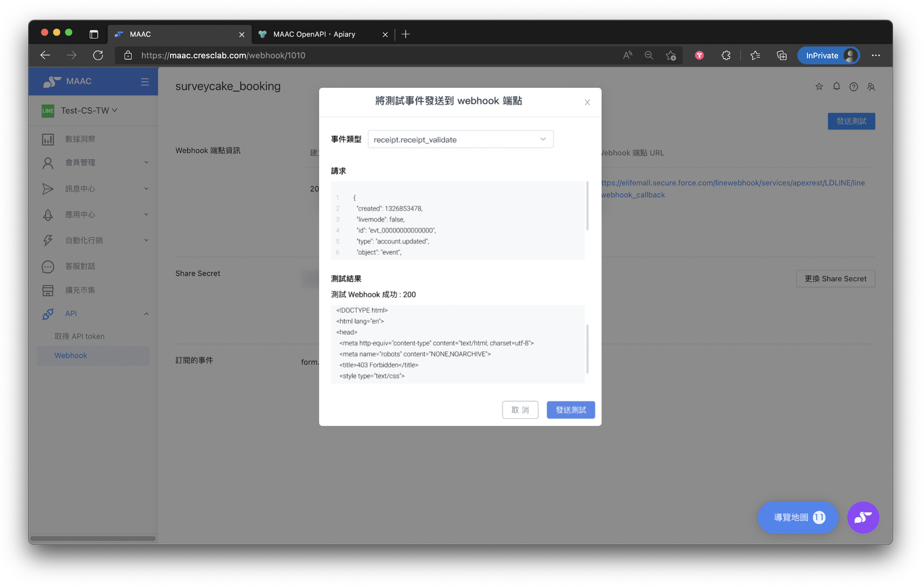Viewport: 924px width, 587px height.
Task: Click the browser address bar URL
Action: coord(223,55)
